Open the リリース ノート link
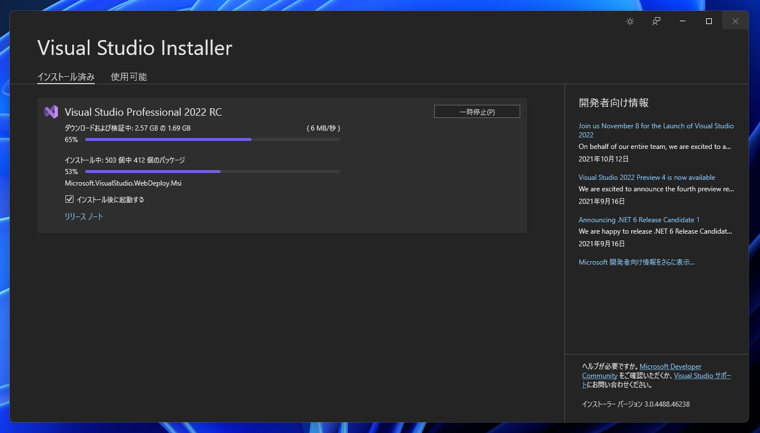 coord(84,217)
